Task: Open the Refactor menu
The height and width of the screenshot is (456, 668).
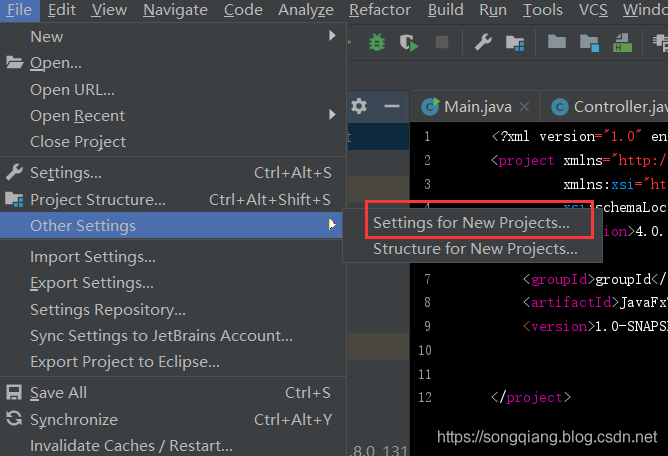Action: point(380,10)
